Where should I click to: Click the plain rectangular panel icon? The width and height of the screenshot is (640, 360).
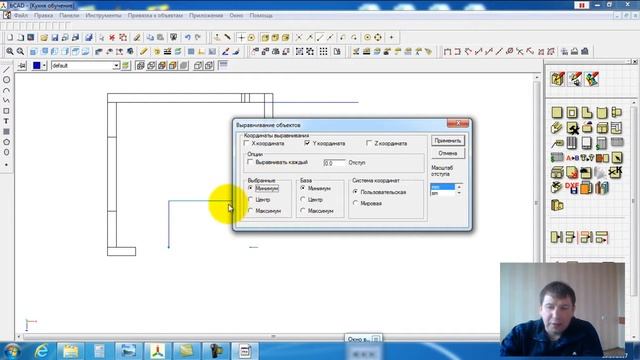coord(557,113)
